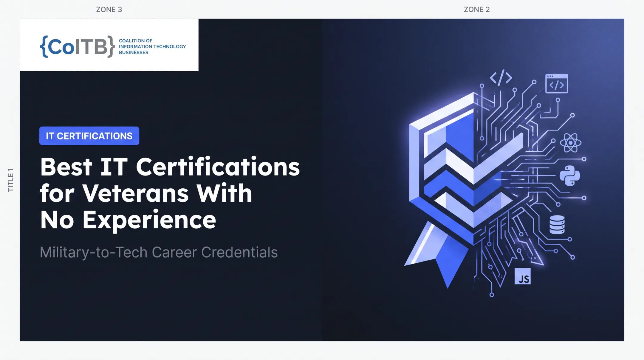Image resolution: width=644 pixels, height=360 pixels.
Task: Click the vertical 'TITLE 1' label
Action: click(x=10, y=180)
